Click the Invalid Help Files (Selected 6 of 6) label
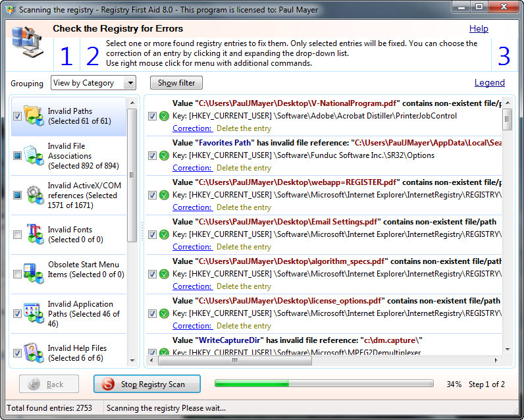Screen dimensions: 524x420 tap(77, 353)
